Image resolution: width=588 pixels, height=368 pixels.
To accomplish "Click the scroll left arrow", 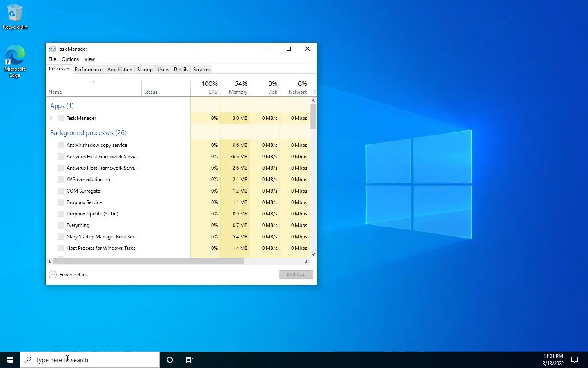I will click(x=49, y=261).
